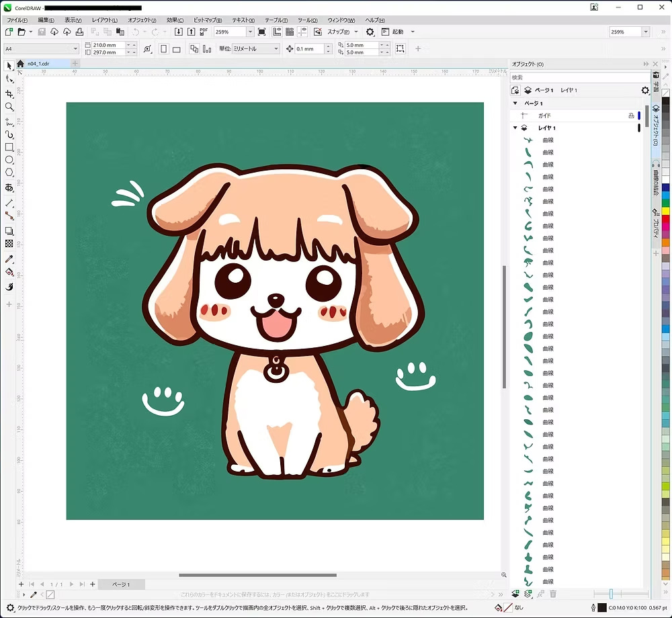Select the Shape tool
This screenshot has height=618, width=672.
(9, 79)
